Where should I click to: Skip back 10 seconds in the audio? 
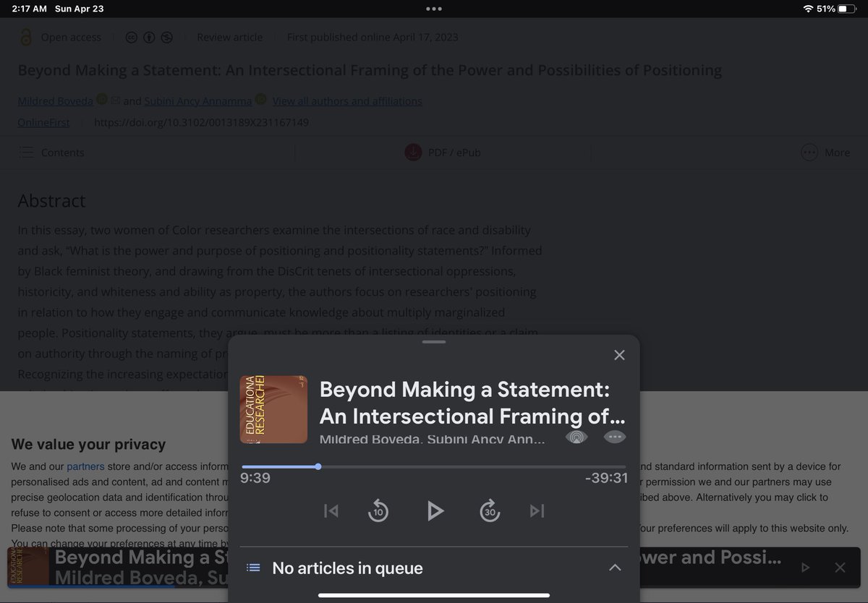[x=378, y=510]
